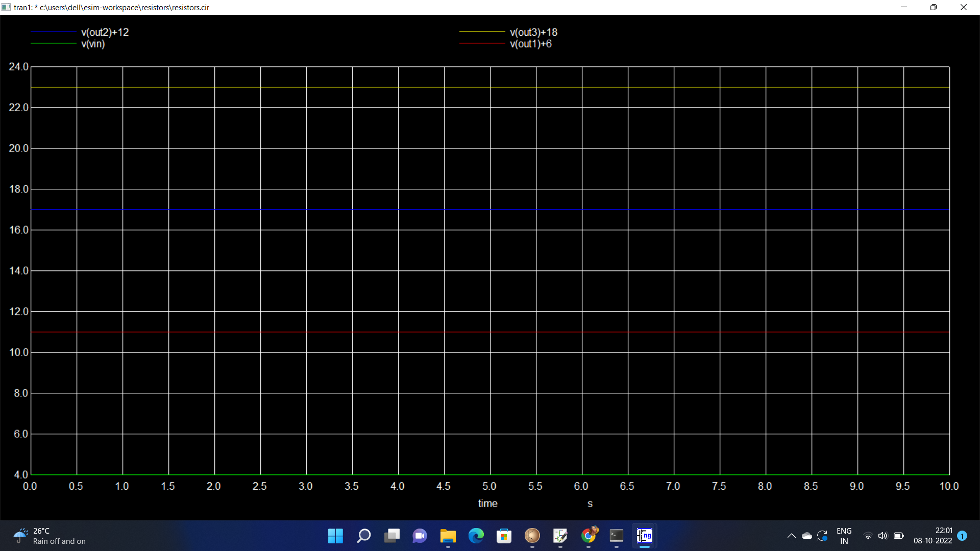Click the yellow legend line for v(out3)+18

(x=482, y=32)
